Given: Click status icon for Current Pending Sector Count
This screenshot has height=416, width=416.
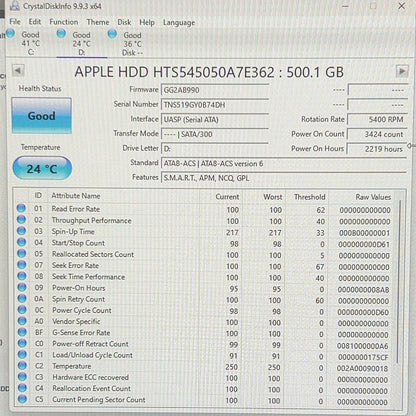Looking at the screenshot, I should click(x=22, y=399).
